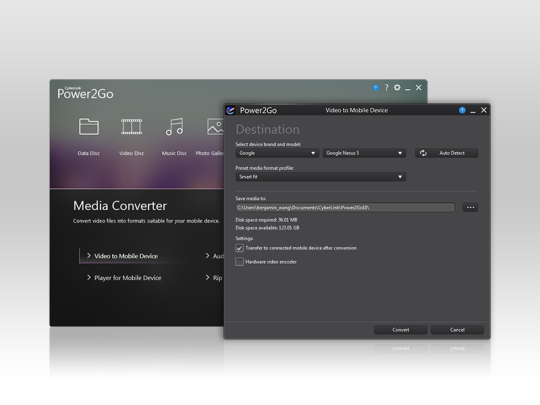
Task: Open the Music Disc function
Action: tap(174, 137)
